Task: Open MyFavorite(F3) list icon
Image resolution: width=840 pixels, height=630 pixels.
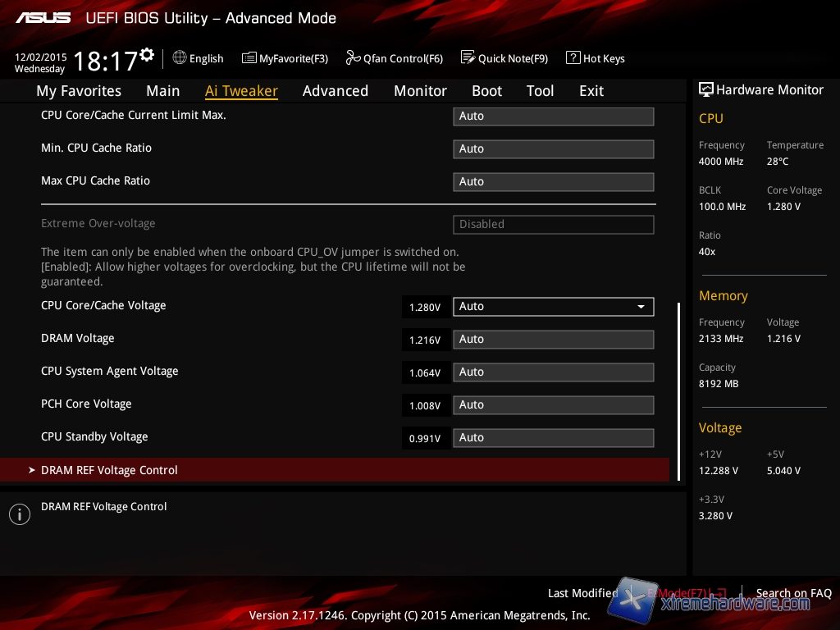Action: click(x=249, y=58)
